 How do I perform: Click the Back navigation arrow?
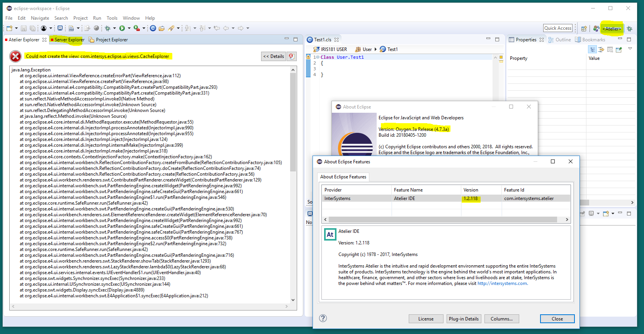click(226, 28)
